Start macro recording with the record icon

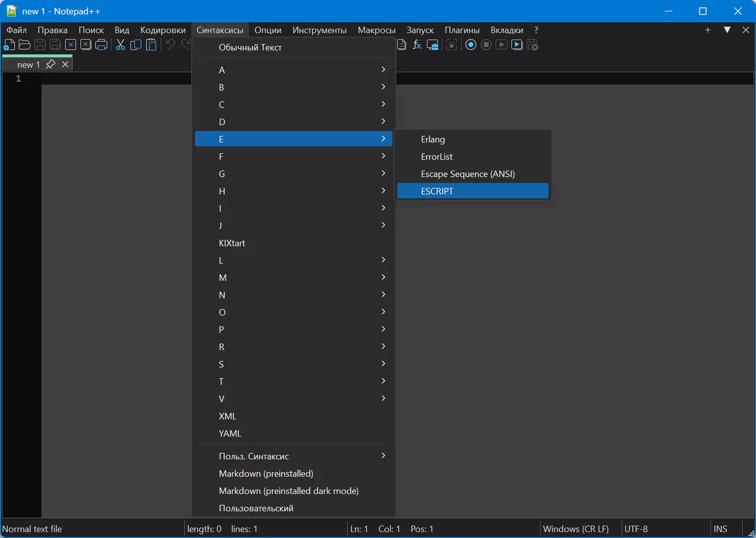tap(471, 45)
